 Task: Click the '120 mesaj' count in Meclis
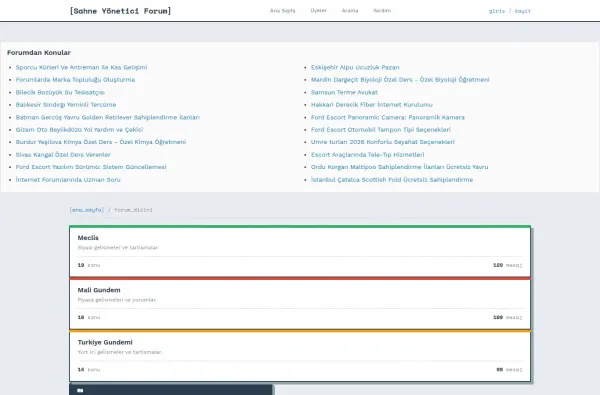pos(507,265)
